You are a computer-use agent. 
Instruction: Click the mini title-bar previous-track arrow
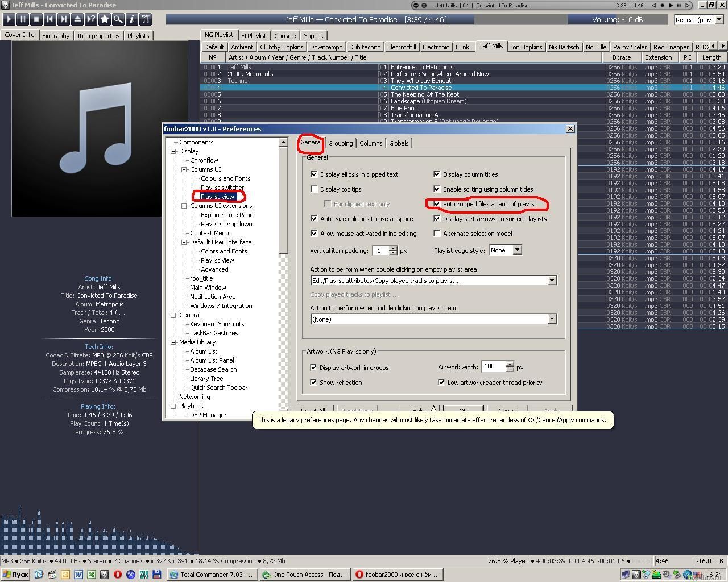coord(653,5)
